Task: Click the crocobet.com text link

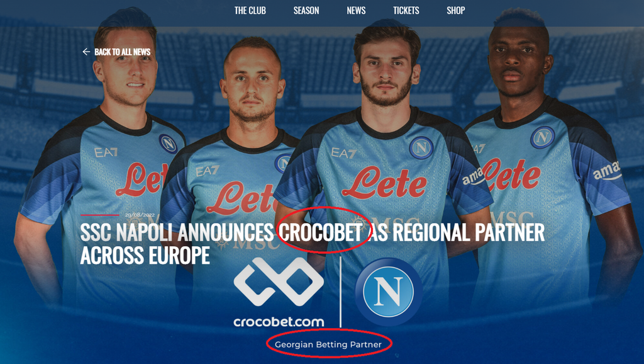Action: pyautogui.click(x=279, y=322)
